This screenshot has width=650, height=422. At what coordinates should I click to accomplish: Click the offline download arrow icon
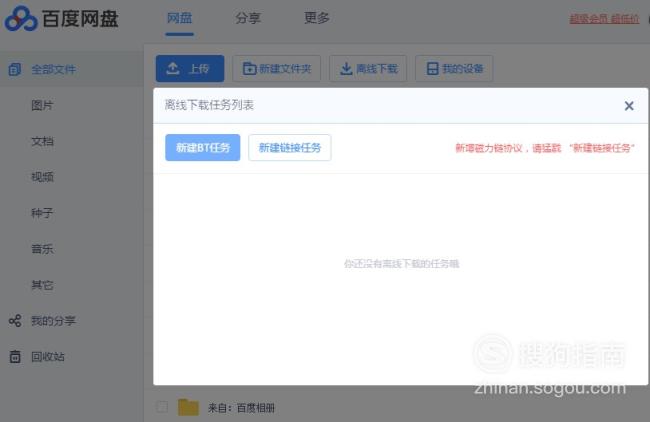346,68
